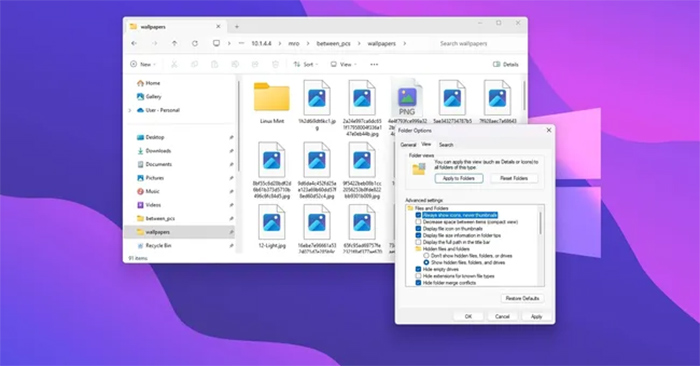Open Documents in the sidebar
700x366 pixels.
pos(154,164)
